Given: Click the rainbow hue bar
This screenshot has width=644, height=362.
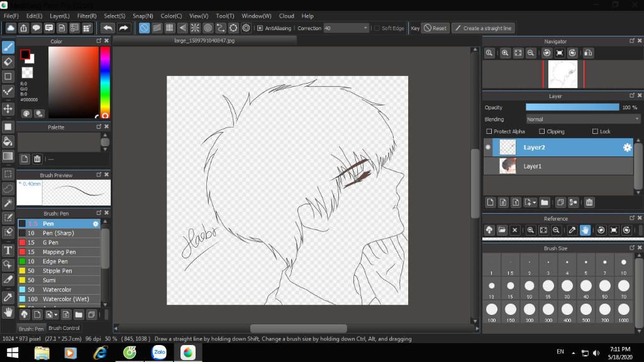Looking at the screenshot, I should tap(105, 82).
